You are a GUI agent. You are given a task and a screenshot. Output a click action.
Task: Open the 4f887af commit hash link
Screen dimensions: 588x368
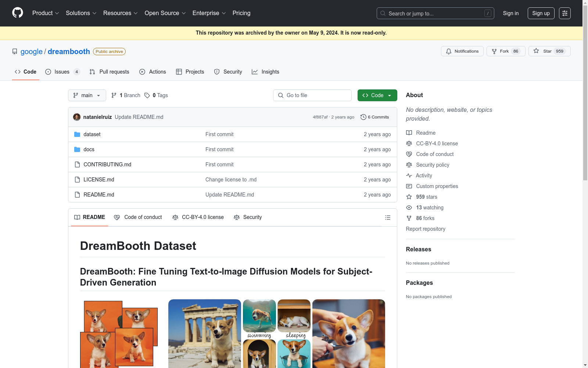coord(320,117)
